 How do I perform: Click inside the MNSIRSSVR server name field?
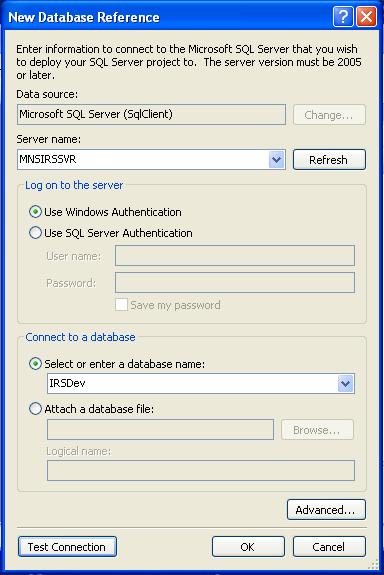[143, 160]
